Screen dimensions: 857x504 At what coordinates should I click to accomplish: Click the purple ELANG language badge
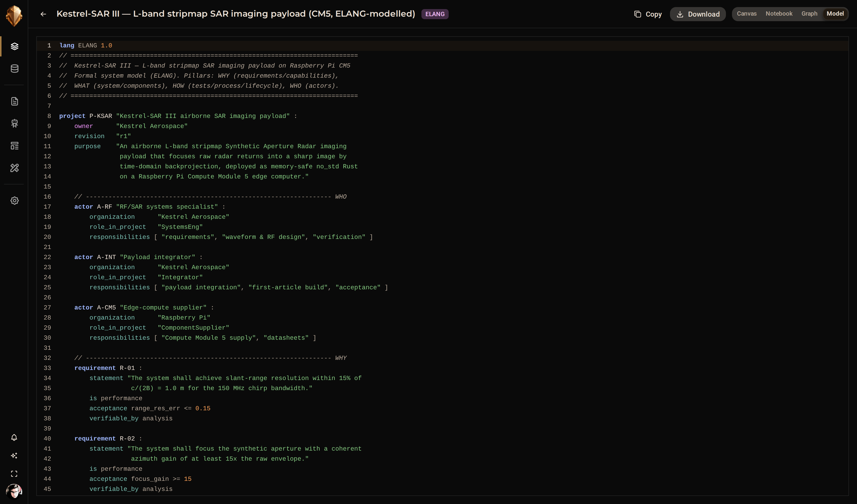tap(435, 14)
